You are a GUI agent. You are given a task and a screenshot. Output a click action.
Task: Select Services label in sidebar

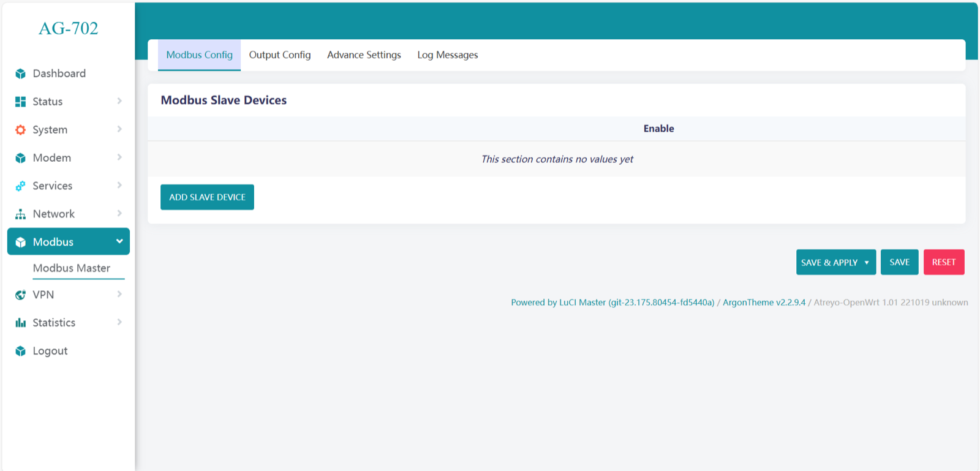tap(53, 186)
